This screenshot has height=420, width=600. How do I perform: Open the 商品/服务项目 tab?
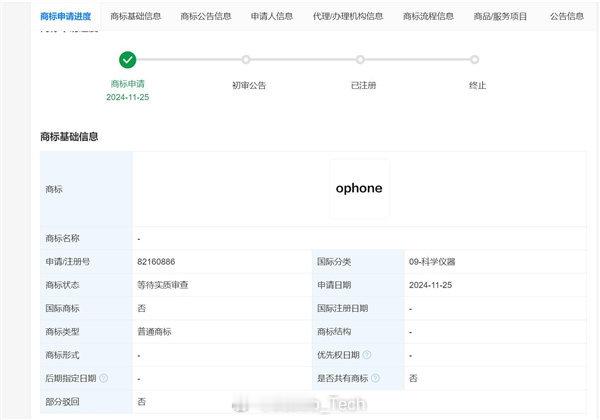500,16
